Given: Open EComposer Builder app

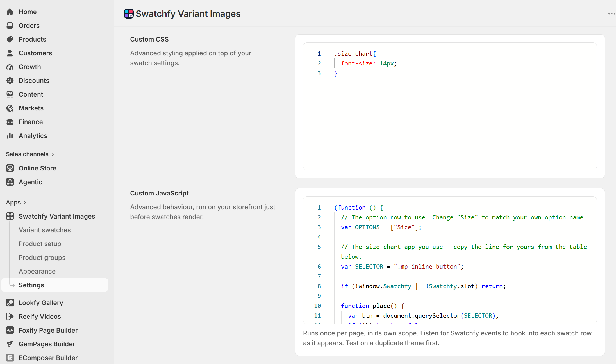Looking at the screenshot, I should pos(48,358).
